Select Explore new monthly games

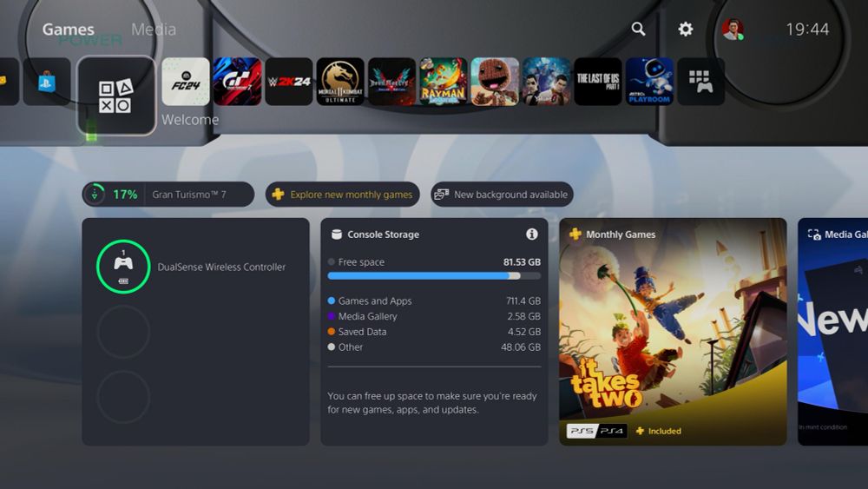click(342, 195)
